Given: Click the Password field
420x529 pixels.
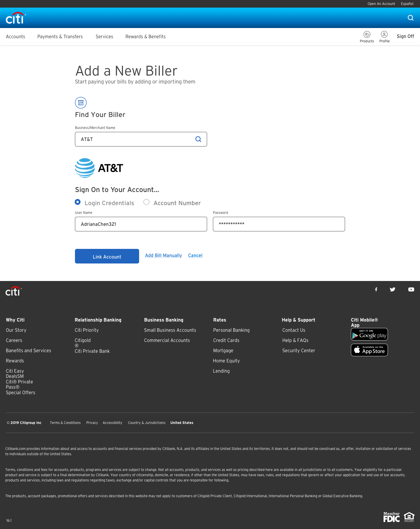Looking at the screenshot, I should coord(279,224).
